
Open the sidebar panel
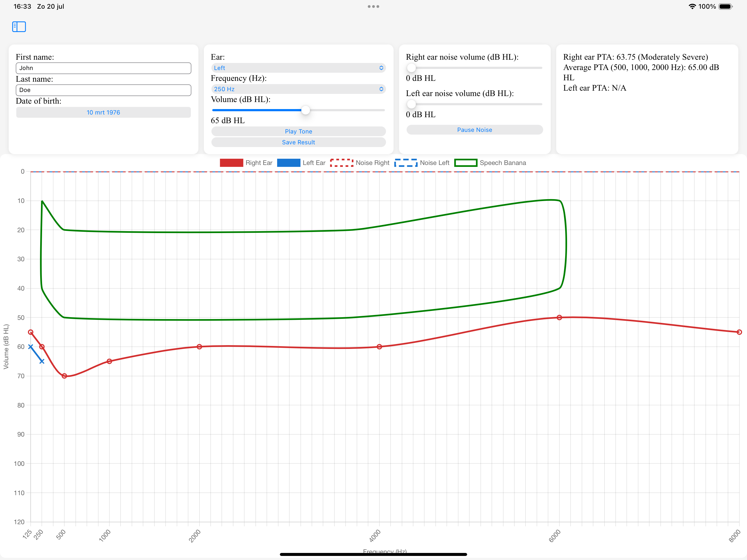click(x=19, y=27)
